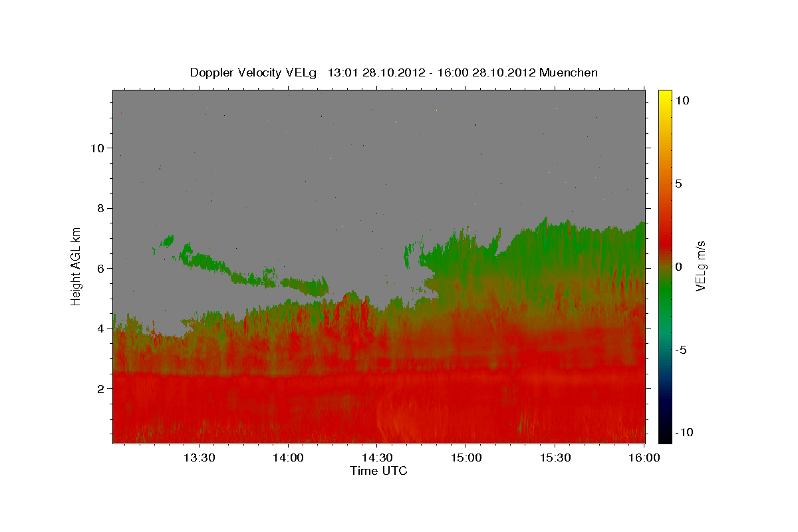The width and height of the screenshot is (798, 532).
Task: Click the 'Time UTC' axis label
Action: coord(378,471)
